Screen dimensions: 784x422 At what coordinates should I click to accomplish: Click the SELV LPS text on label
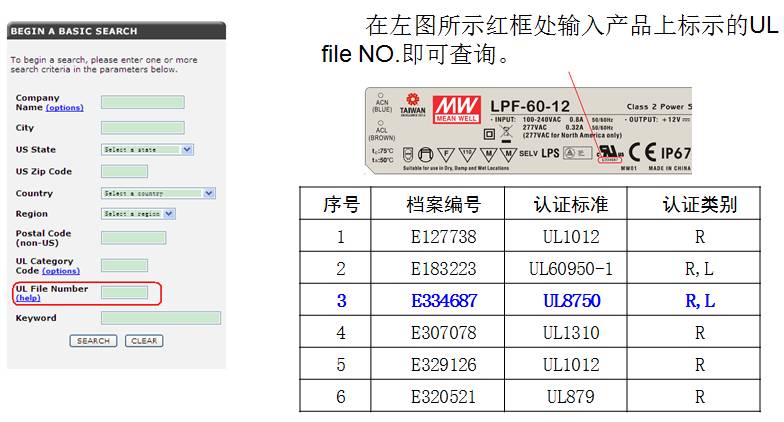[x=539, y=154]
